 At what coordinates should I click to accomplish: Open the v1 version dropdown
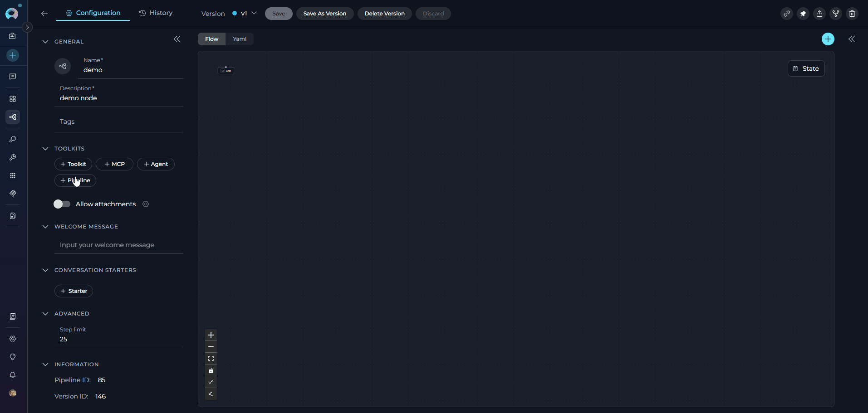point(245,14)
